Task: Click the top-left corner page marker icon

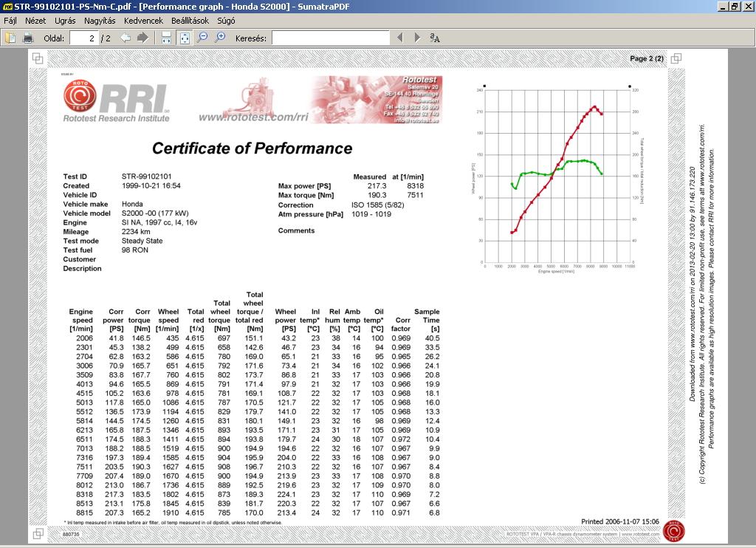Action: coord(38,58)
